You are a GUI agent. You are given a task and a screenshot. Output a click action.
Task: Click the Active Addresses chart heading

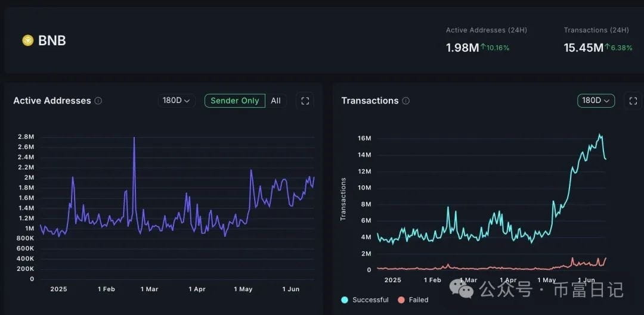tap(52, 101)
